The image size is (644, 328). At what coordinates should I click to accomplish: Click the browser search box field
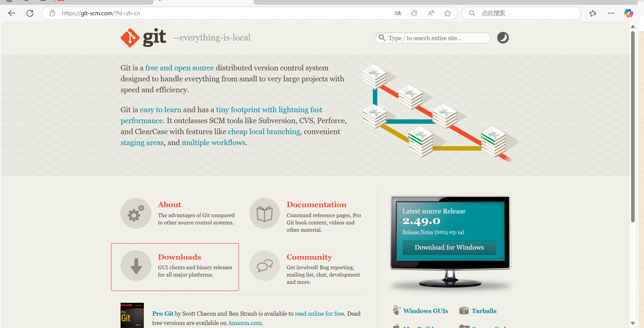(x=521, y=13)
